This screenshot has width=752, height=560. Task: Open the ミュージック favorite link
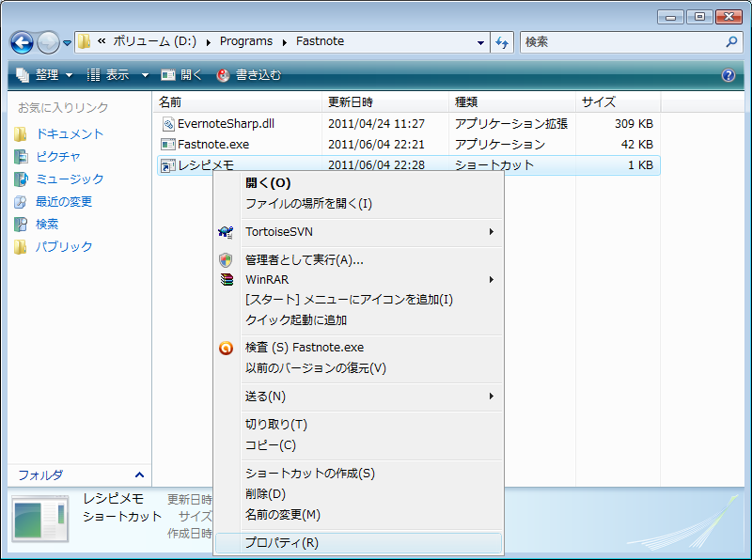point(70,179)
